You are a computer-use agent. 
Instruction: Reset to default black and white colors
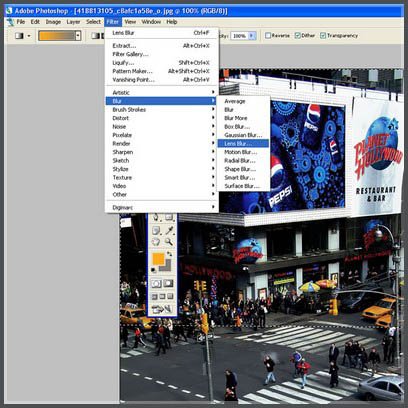[x=154, y=270]
